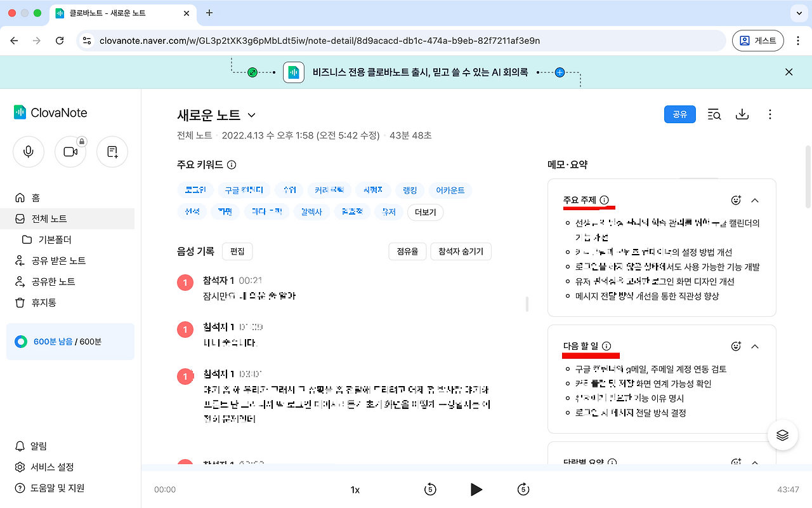812x508 pixels.
Task: Skip forward 5 seconds
Action: [x=523, y=489]
